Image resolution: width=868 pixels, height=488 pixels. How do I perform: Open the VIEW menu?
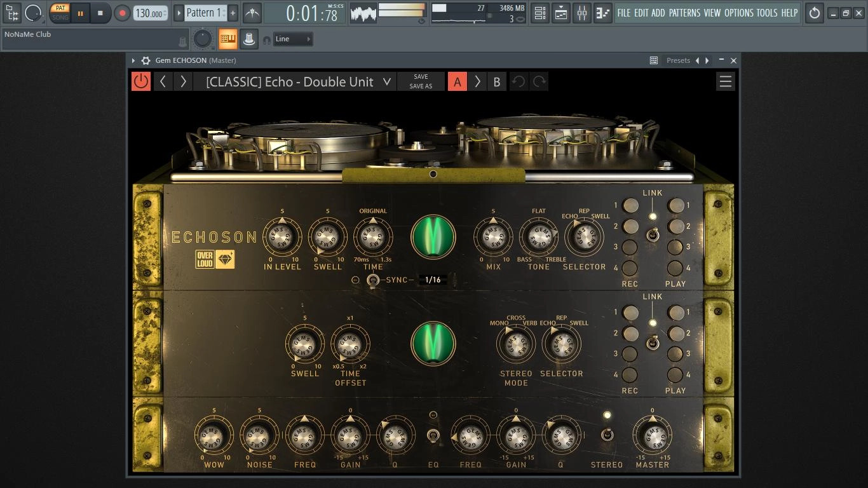click(x=712, y=13)
